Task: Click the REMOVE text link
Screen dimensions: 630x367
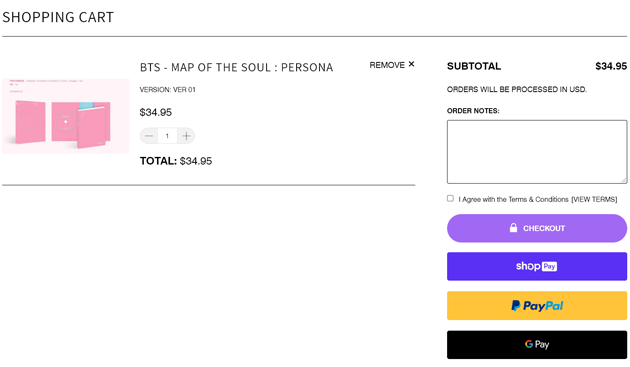Action: pyautogui.click(x=387, y=65)
